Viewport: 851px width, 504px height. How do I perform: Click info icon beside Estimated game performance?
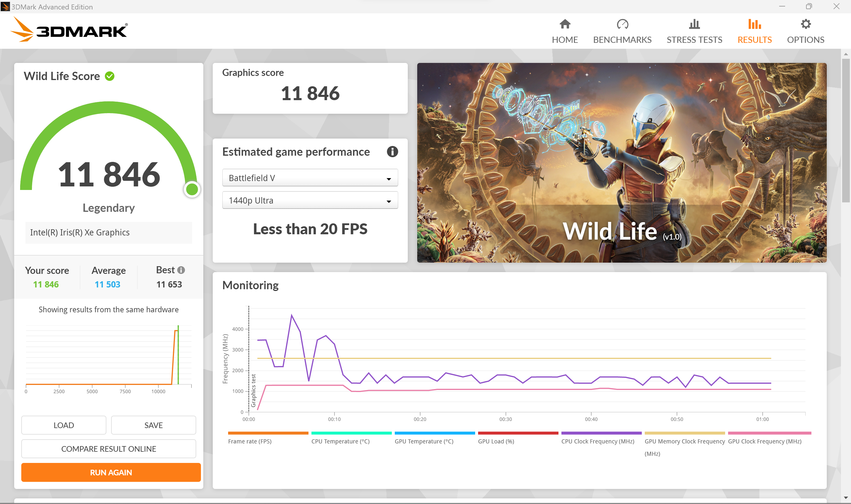pyautogui.click(x=392, y=152)
